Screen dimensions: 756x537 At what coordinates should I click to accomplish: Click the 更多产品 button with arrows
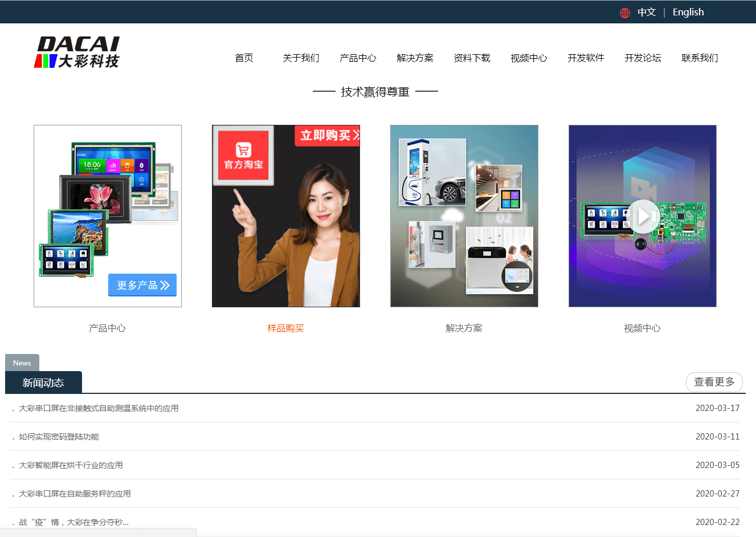[142, 285]
